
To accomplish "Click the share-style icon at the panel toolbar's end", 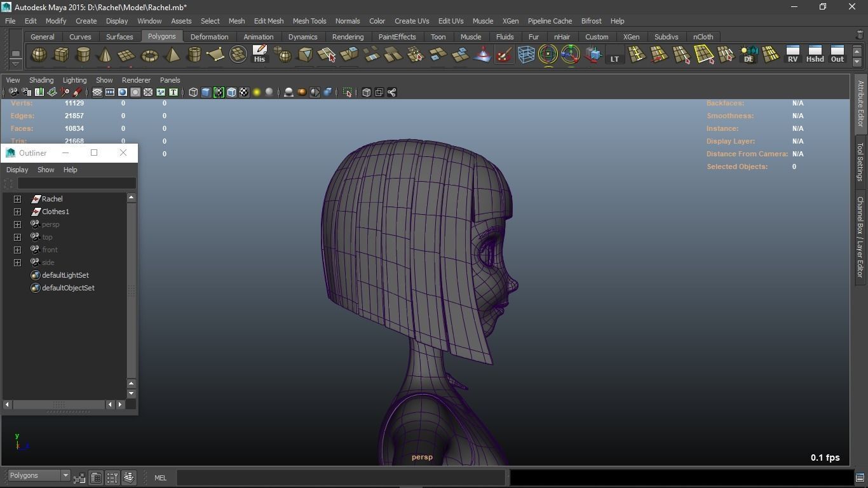I will click(x=392, y=93).
